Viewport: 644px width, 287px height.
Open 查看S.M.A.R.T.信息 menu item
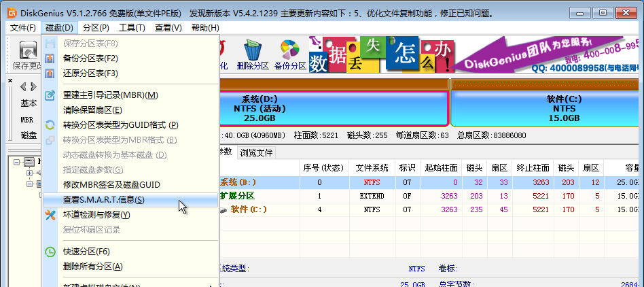click(x=103, y=199)
